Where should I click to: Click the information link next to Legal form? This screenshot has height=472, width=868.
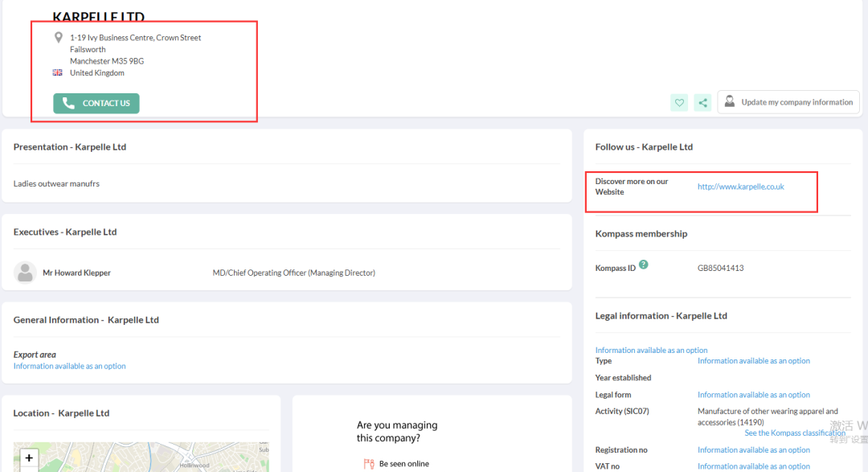[x=753, y=395]
